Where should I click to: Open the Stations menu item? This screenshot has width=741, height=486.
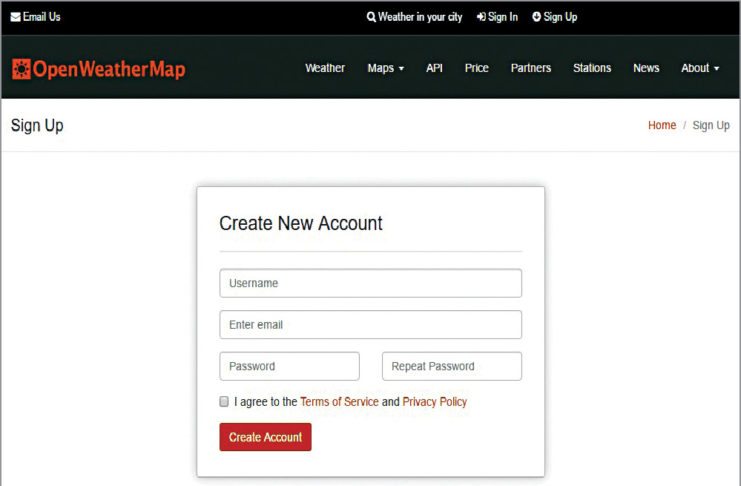tap(592, 68)
